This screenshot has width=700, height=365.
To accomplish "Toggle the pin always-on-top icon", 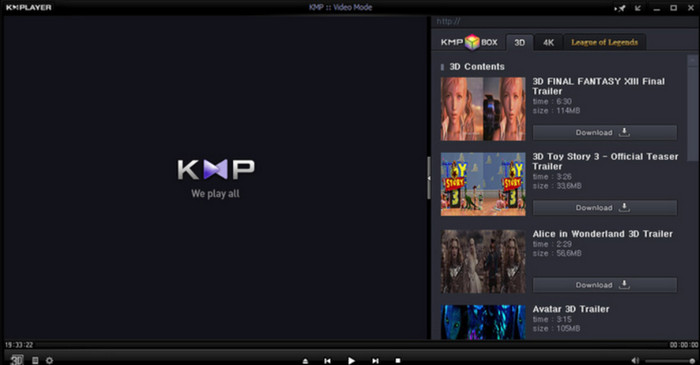I will point(620,8).
